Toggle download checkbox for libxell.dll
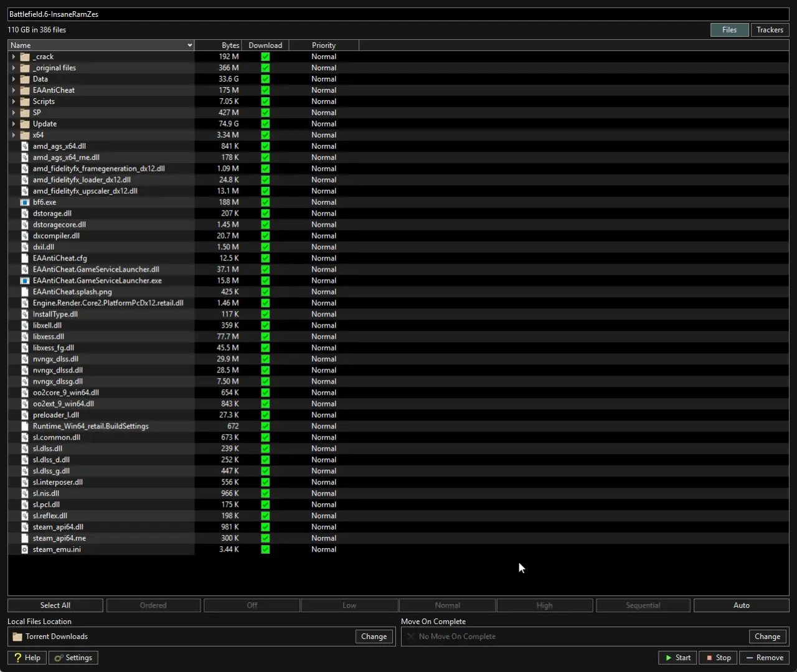The width and height of the screenshot is (797, 672). click(x=265, y=326)
